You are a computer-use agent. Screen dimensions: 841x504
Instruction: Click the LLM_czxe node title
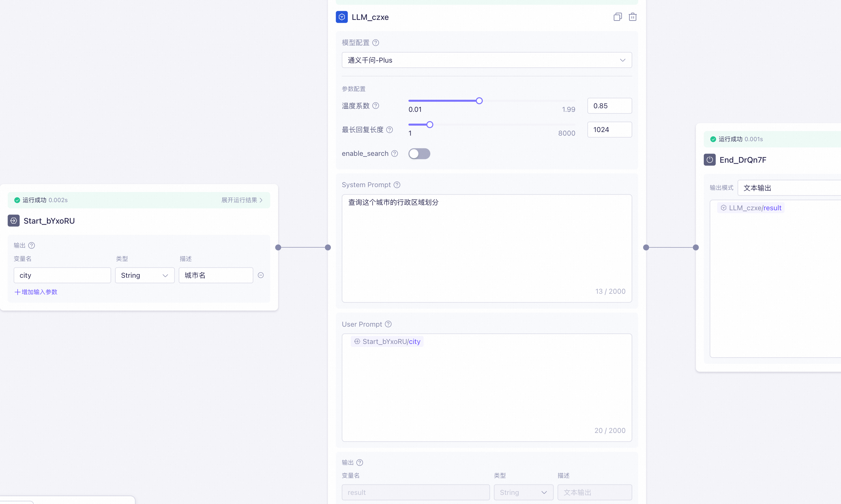coord(370,17)
